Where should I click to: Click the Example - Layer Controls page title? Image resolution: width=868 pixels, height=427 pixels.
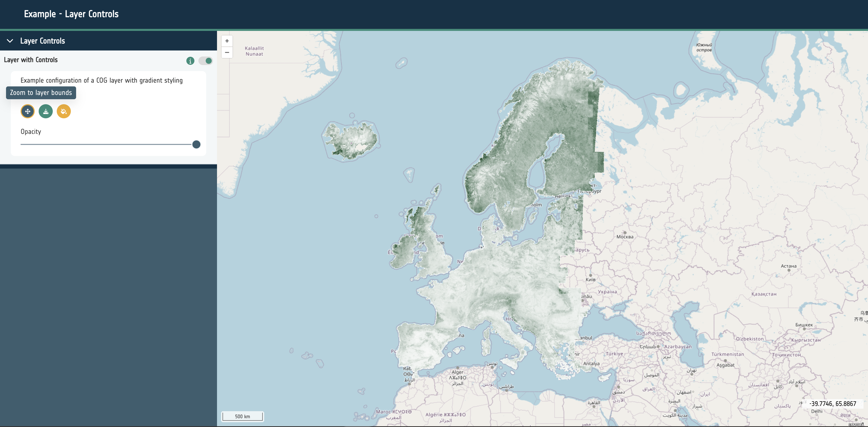(71, 14)
